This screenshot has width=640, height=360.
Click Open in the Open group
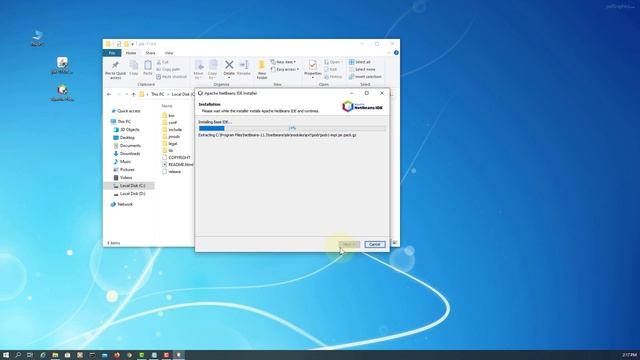(333, 62)
